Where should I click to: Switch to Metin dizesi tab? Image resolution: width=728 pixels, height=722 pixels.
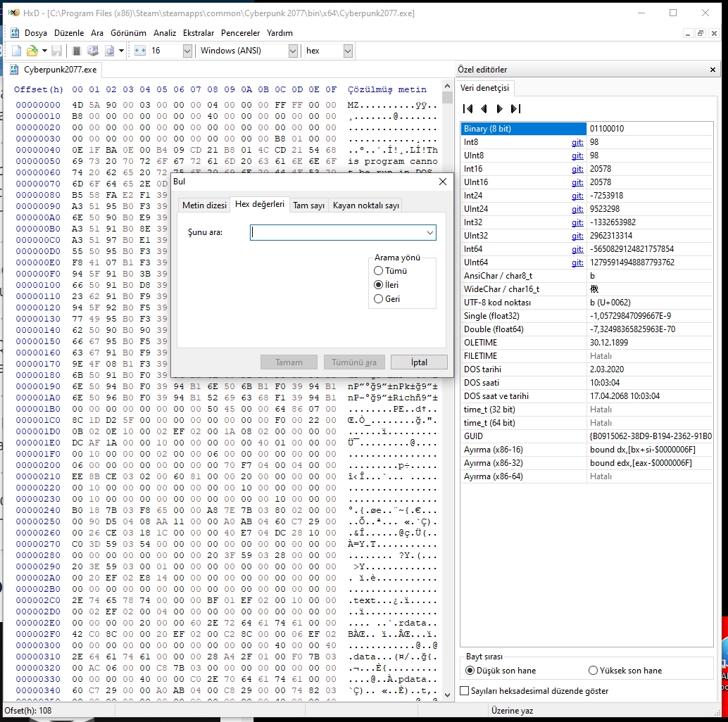click(x=204, y=205)
